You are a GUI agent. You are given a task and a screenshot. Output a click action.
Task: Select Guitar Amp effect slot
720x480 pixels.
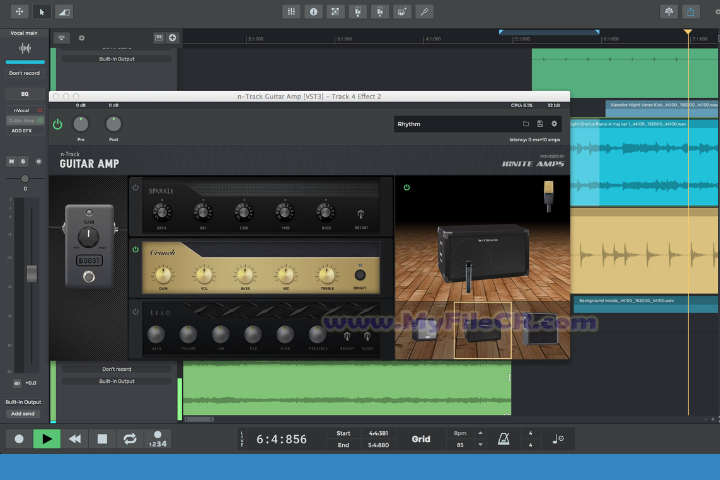click(22, 120)
